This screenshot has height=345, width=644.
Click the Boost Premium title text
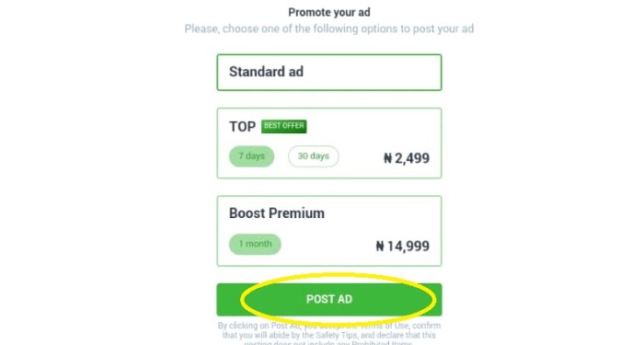(277, 213)
